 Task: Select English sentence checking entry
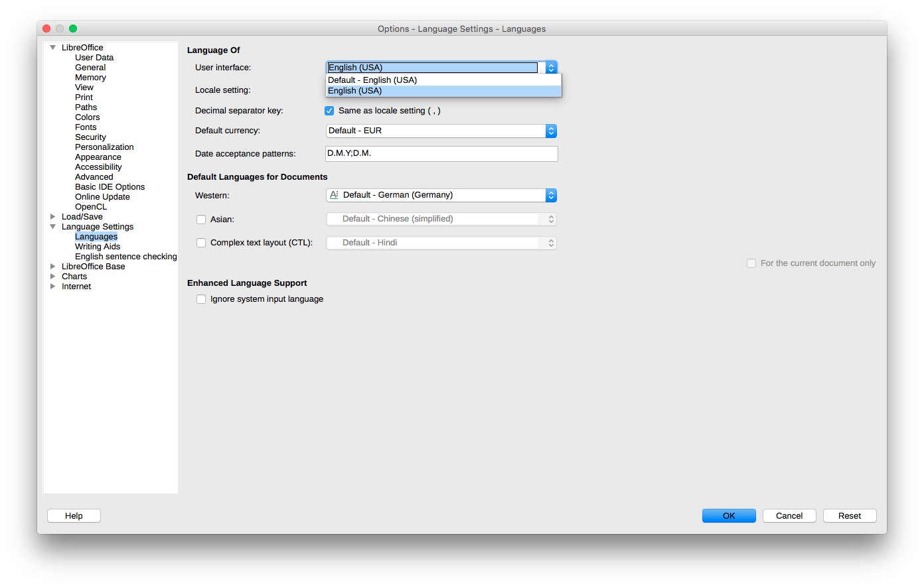coord(126,257)
